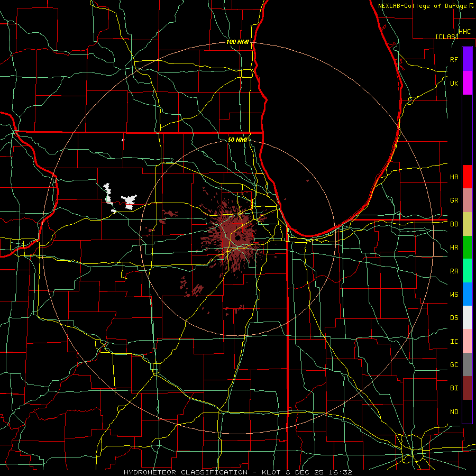Viewport: 476px width, 476px height.
Task: Click the HHC product code text
Action: tap(464, 32)
